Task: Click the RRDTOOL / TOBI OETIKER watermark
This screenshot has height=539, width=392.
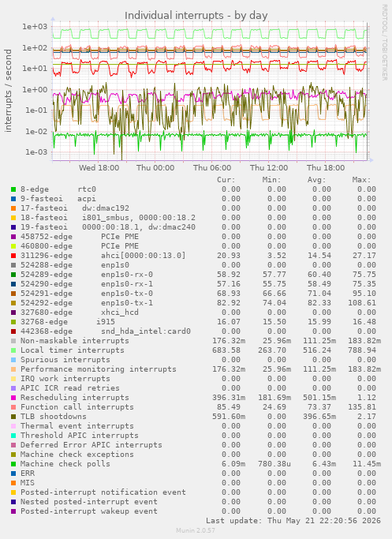Action: coord(384,43)
